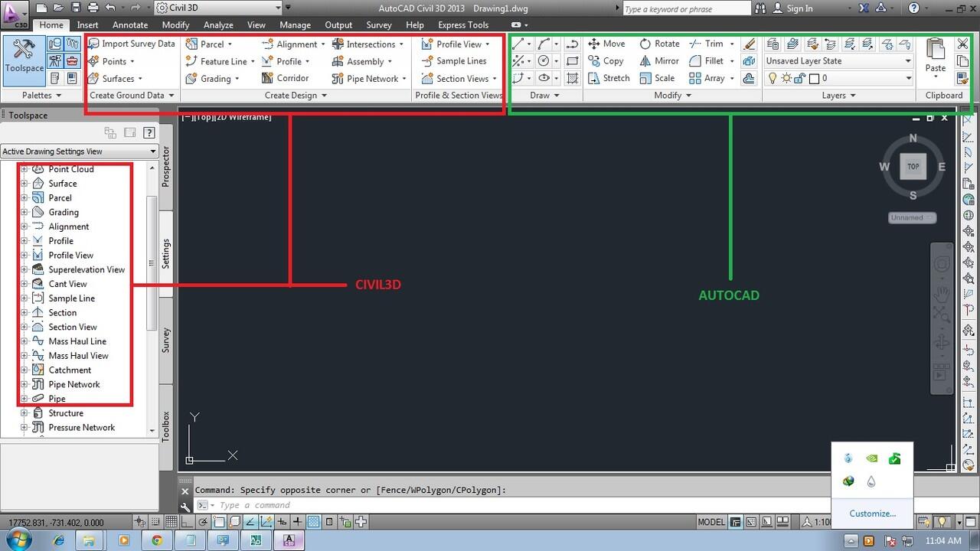Click the keyword search box
This screenshot has height=551, width=980.
pyautogui.click(x=687, y=8)
